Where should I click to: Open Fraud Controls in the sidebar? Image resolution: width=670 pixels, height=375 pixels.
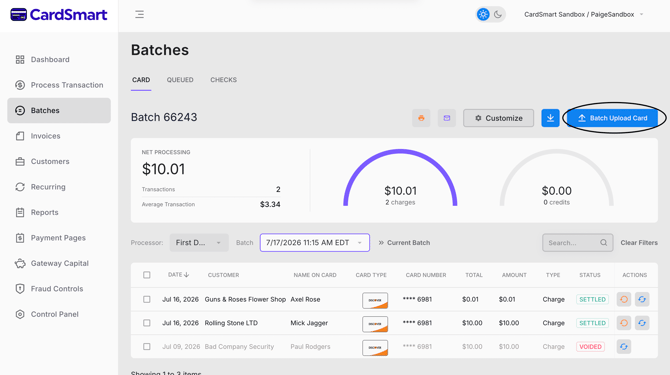pyautogui.click(x=59, y=289)
